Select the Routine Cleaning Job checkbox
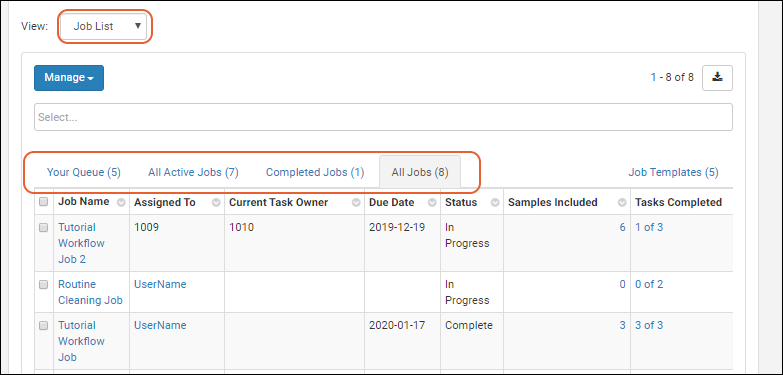The image size is (783, 375). point(43,284)
